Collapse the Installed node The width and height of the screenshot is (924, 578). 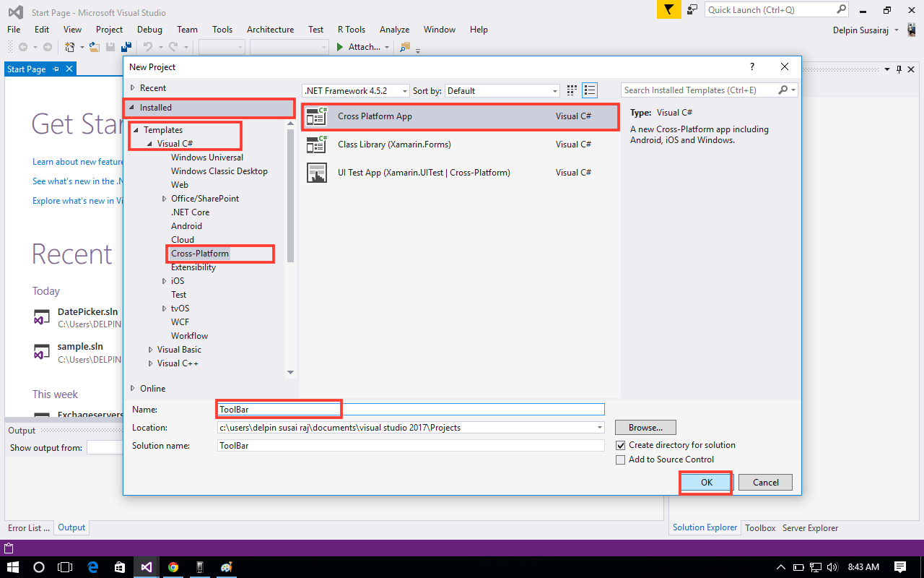click(132, 108)
